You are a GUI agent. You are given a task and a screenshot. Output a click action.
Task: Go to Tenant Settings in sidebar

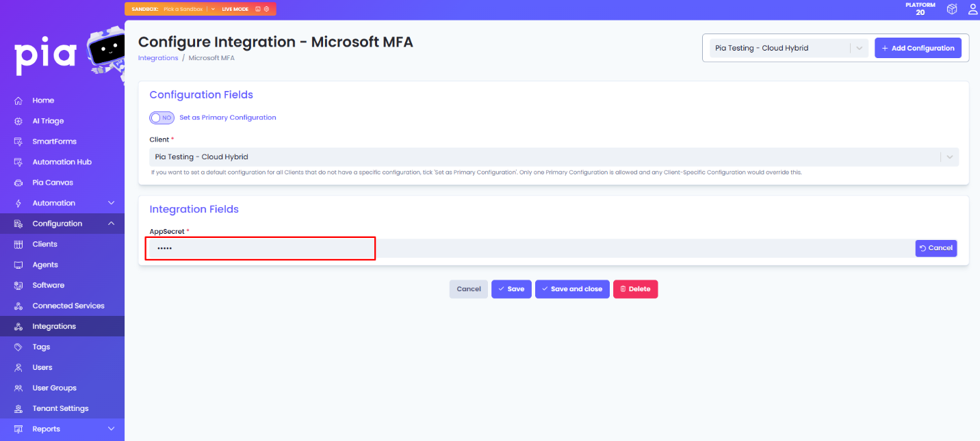tap(60, 408)
